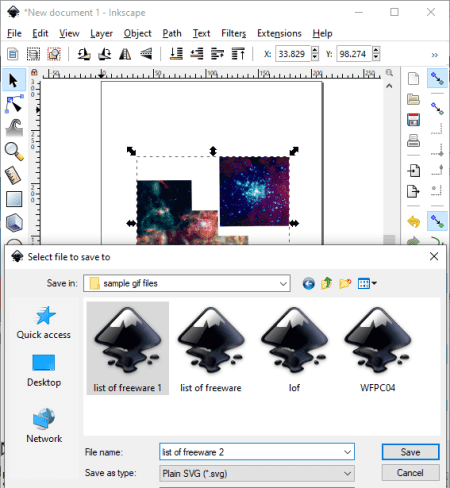Image resolution: width=450 pixels, height=488 pixels.
Task: Go to Network location
Action: (x=44, y=425)
